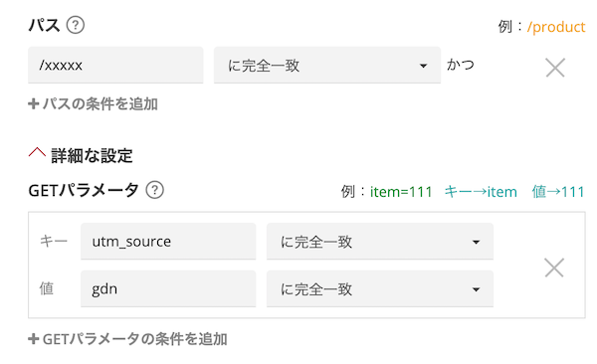Open the help icon next to パス
597x364 pixels.
(x=76, y=26)
